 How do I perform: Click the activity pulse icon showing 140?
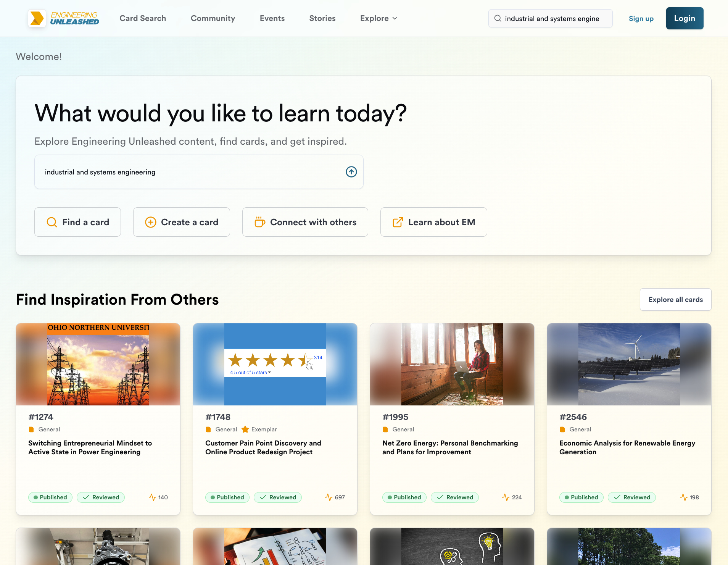click(x=152, y=497)
